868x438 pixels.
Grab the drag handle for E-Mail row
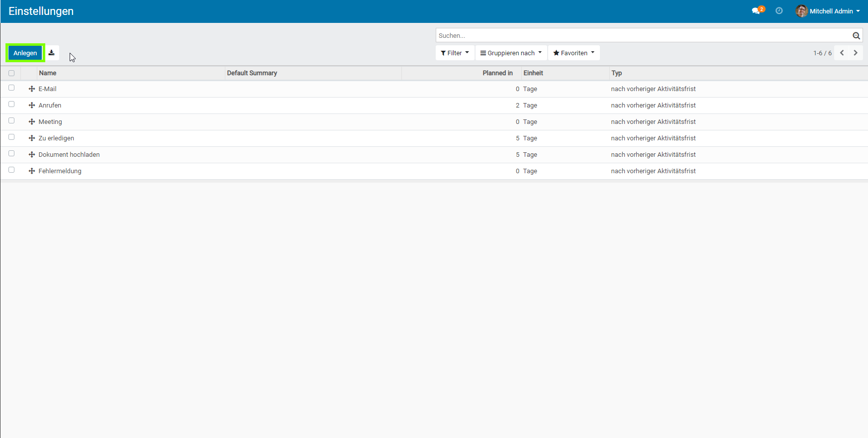32,89
